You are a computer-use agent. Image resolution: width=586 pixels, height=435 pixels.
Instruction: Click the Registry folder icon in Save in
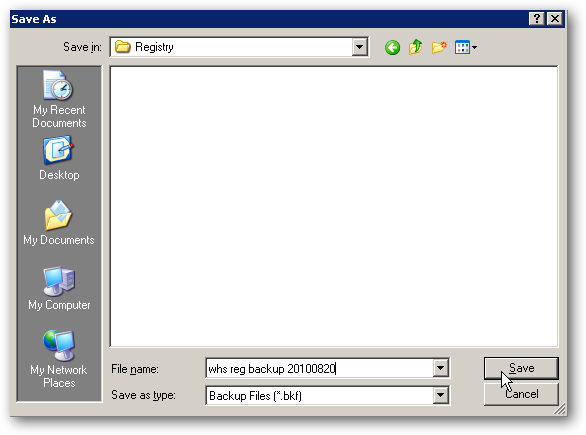coord(123,47)
